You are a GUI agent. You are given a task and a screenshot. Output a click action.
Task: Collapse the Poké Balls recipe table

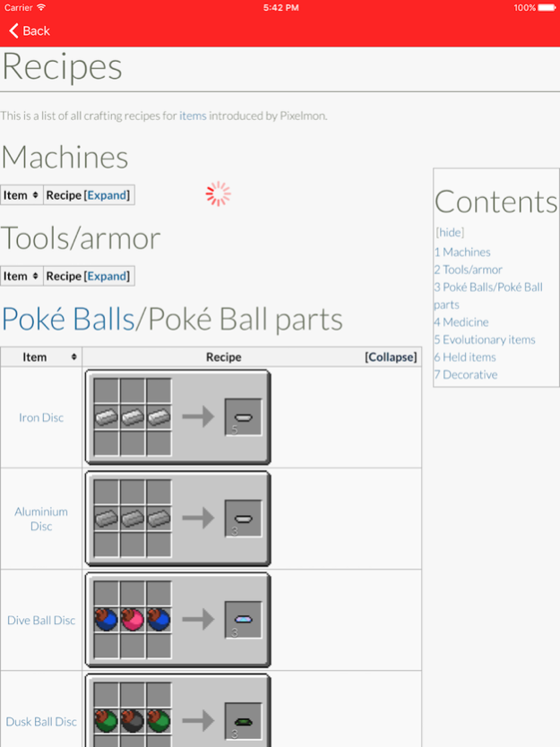tap(391, 356)
